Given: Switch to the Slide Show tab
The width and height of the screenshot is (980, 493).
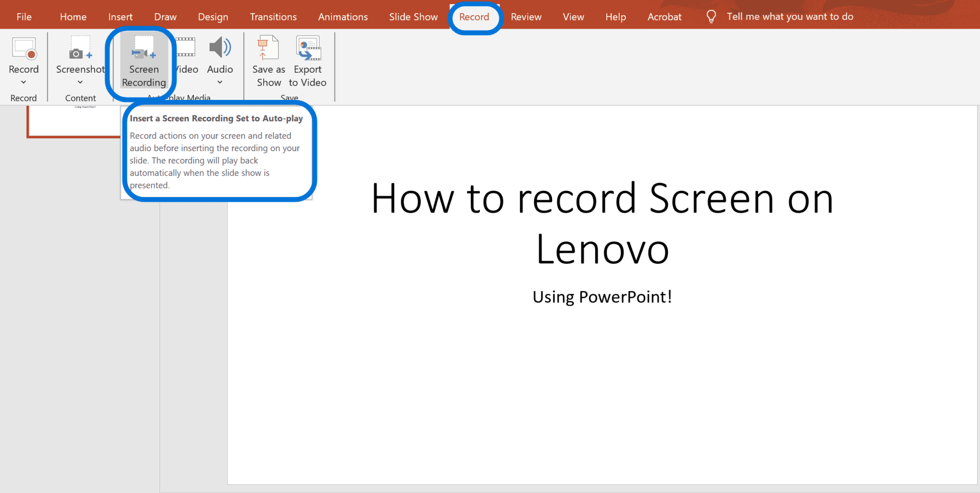Looking at the screenshot, I should point(413,16).
